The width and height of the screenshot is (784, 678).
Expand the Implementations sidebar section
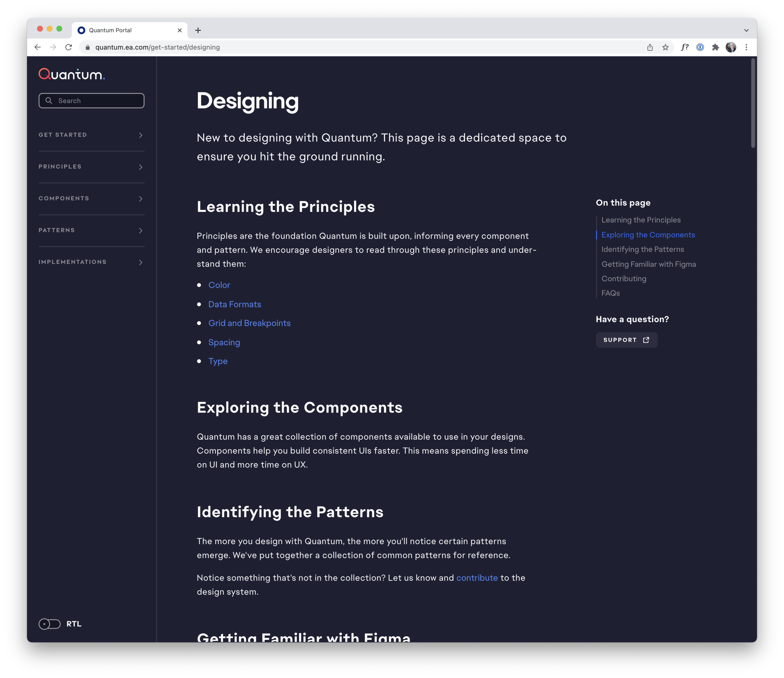91,262
